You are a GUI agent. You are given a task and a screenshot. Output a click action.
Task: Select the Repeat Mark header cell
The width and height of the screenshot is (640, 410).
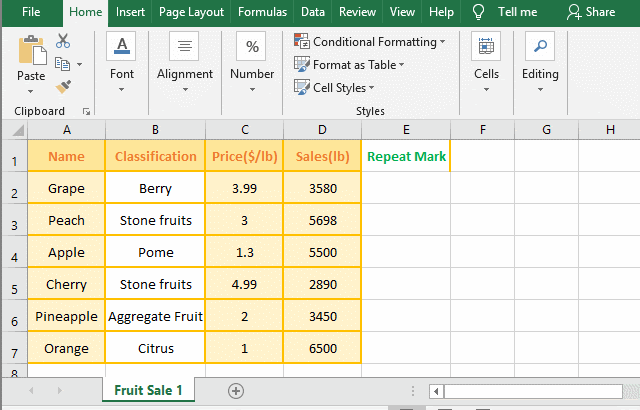406,156
